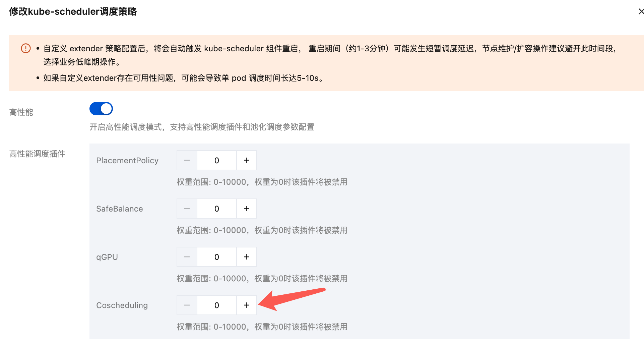Click the Coscheduling plus button
The height and width of the screenshot is (344, 644).
(247, 305)
